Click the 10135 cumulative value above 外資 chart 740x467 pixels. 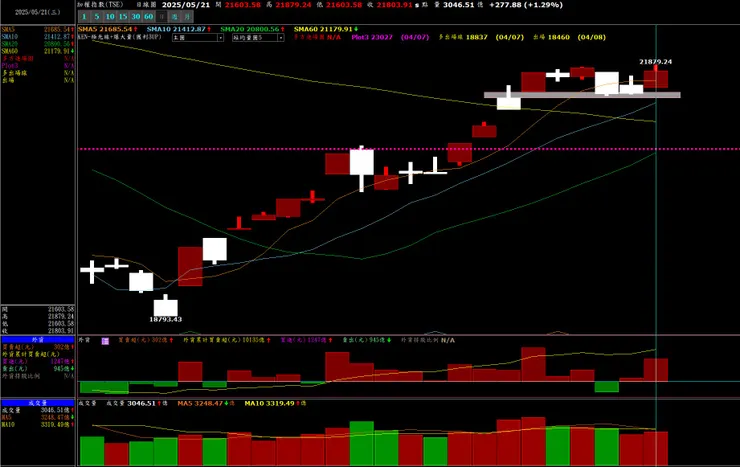(x=252, y=340)
